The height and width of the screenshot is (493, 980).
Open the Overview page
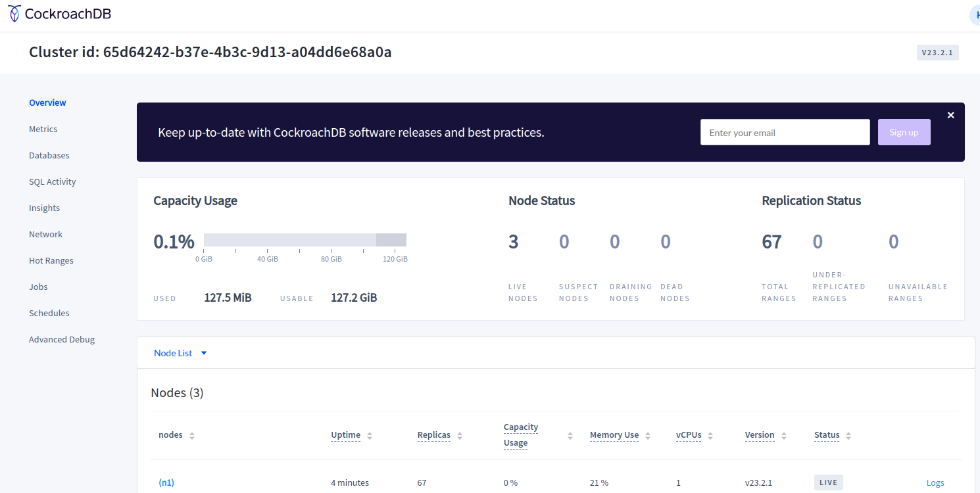point(47,103)
